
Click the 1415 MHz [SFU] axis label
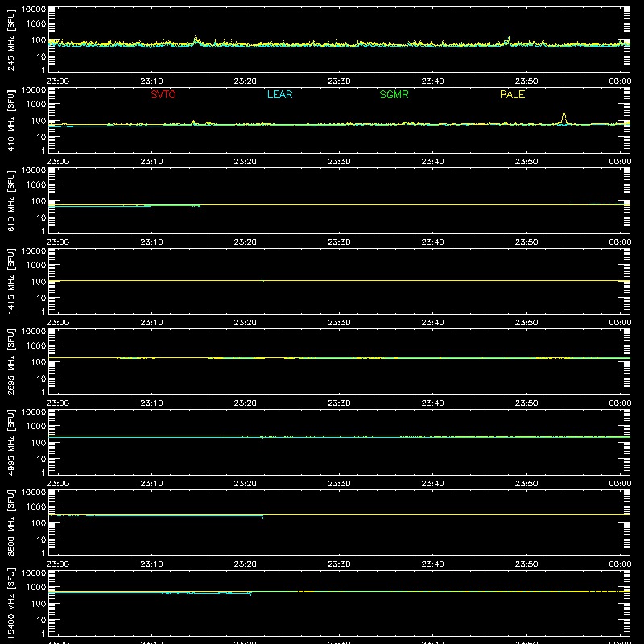click(10, 281)
